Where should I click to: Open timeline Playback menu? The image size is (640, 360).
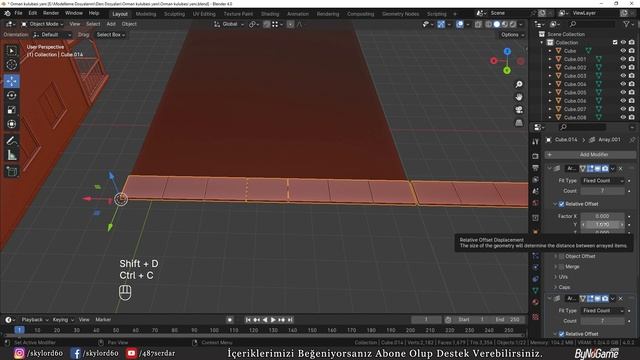[x=35, y=320]
